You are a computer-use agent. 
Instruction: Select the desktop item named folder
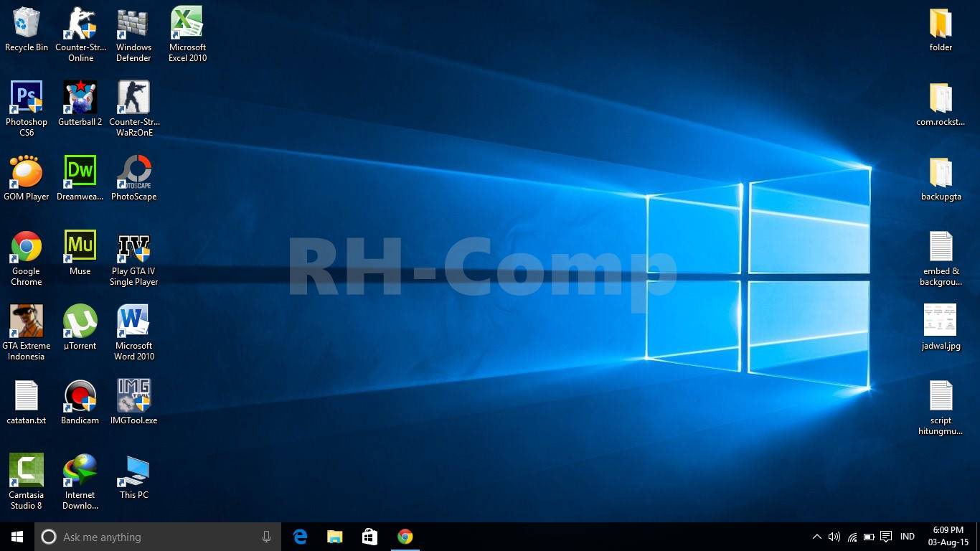pos(941,30)
